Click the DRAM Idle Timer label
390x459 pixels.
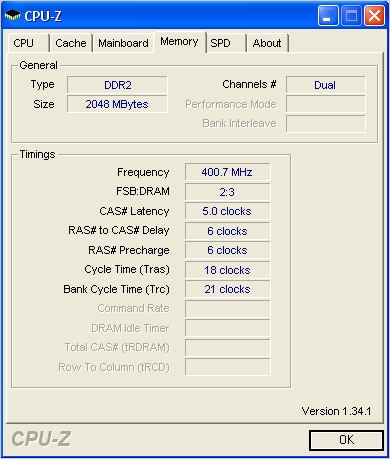[x=130, y=328]
